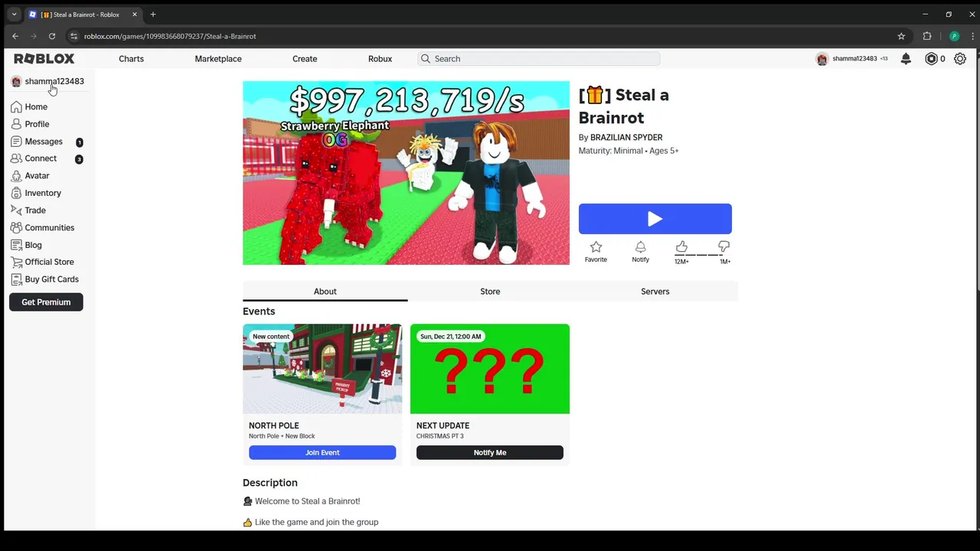Open a new browser tab
This screenshot has width=980, height=551.
coord(153,15)
